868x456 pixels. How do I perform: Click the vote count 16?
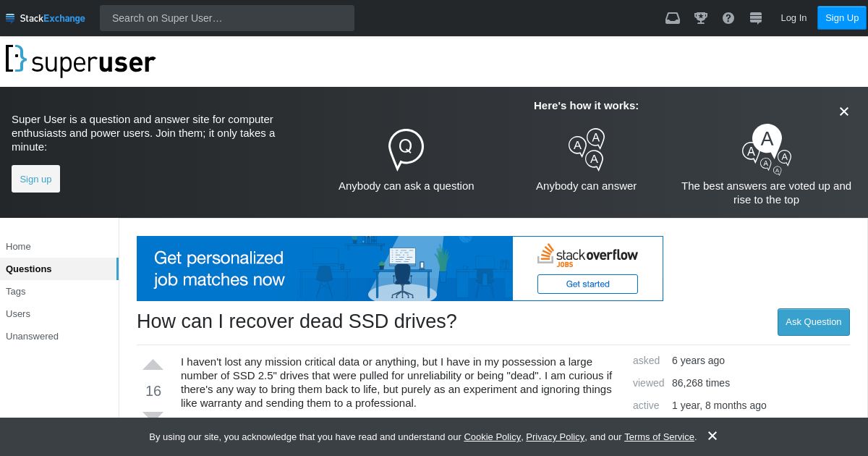pos(153,391)
